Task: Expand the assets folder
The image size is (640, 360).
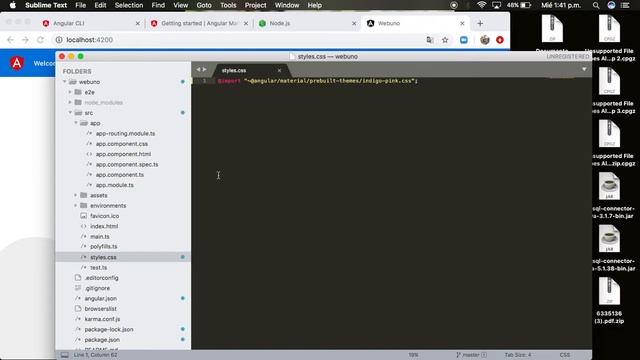Action: [76, 195]
